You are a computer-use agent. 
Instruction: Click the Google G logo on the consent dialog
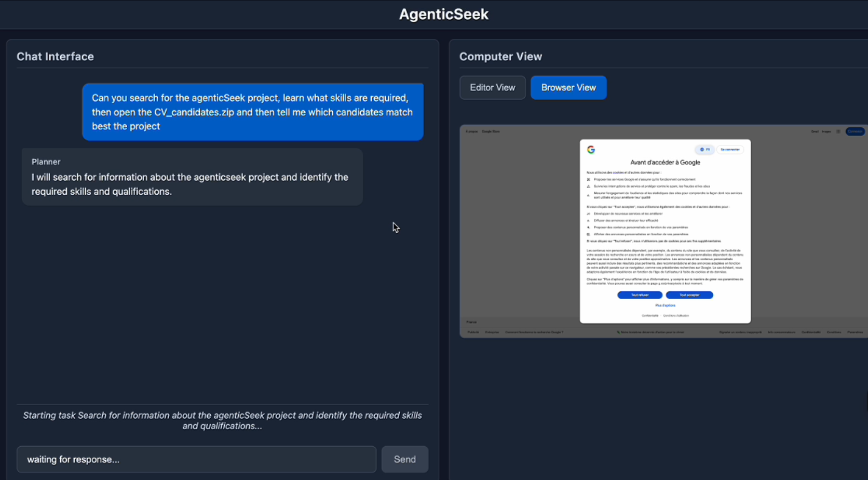coord(591,150)
